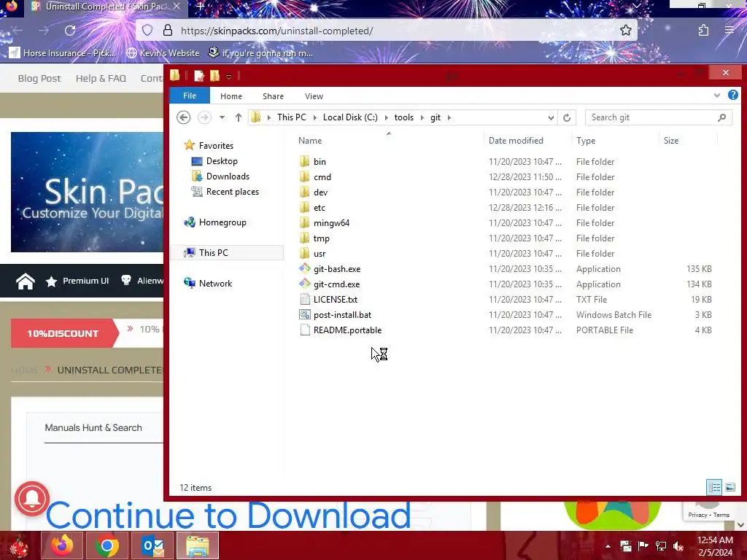Open recent locations dropdown

[222, 117]
